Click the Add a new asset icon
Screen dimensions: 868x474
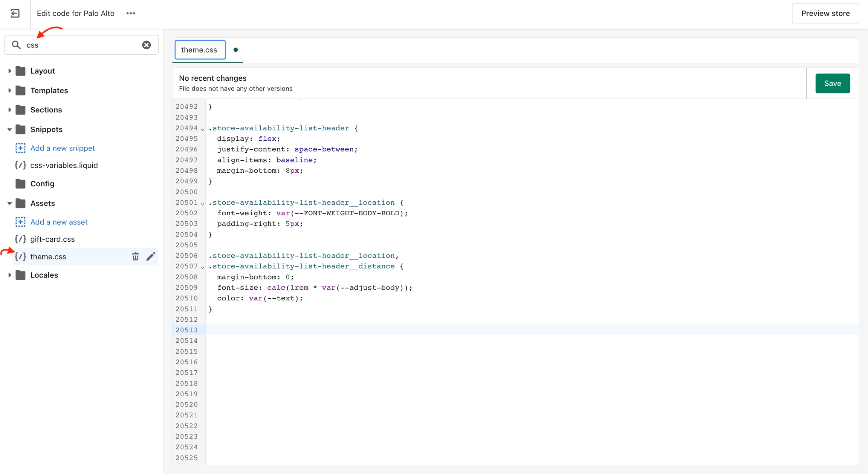(20, 222)
